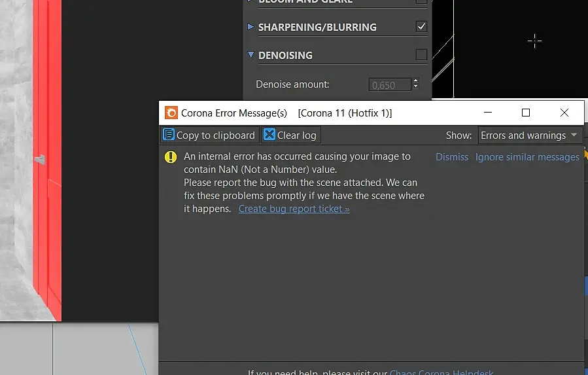Image resolution: width=588 pixels, height=375 pixels.
Task: Maximize the Corona Error Message window
Action: pyautogui.click(x=526, y=113)
